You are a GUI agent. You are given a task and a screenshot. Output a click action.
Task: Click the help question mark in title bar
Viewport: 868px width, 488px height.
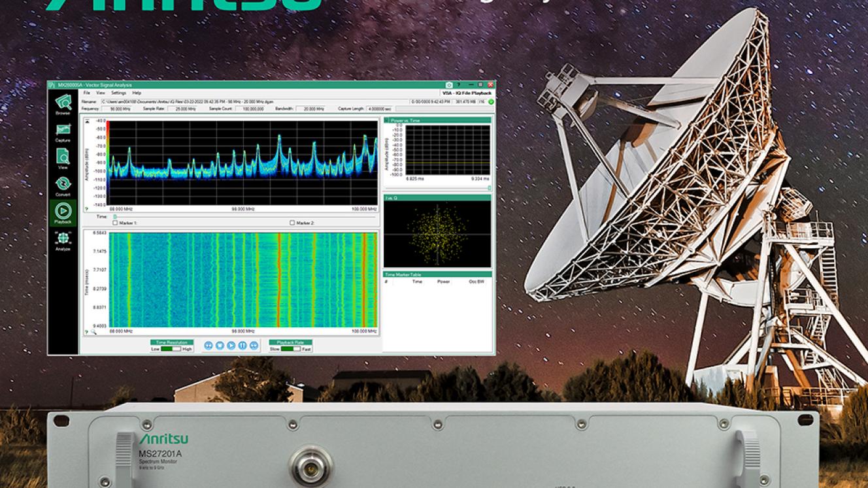coord(459,85)
